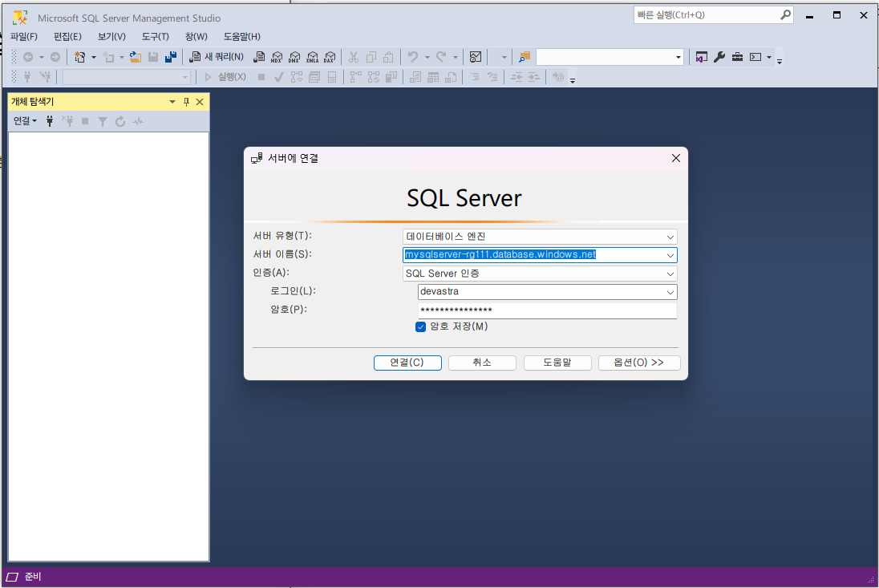
Task: Click the New Query (새 쿼리) toolbar button
Action: tap(217, 57)
